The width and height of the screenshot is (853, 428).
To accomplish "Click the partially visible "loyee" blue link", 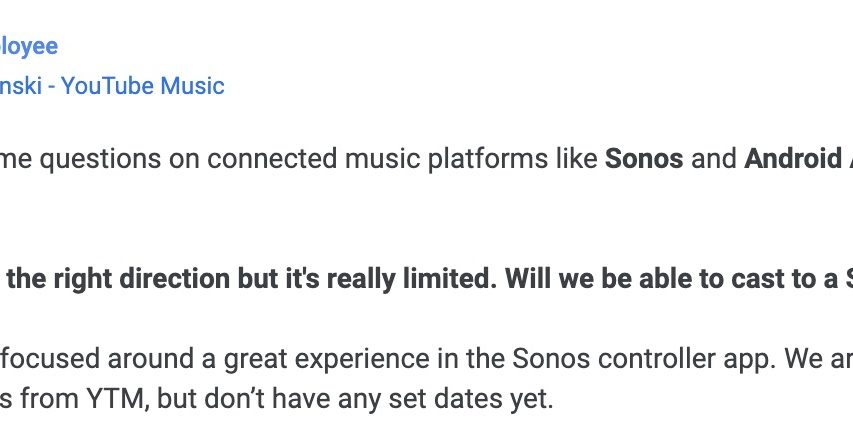I will point(29,46).
